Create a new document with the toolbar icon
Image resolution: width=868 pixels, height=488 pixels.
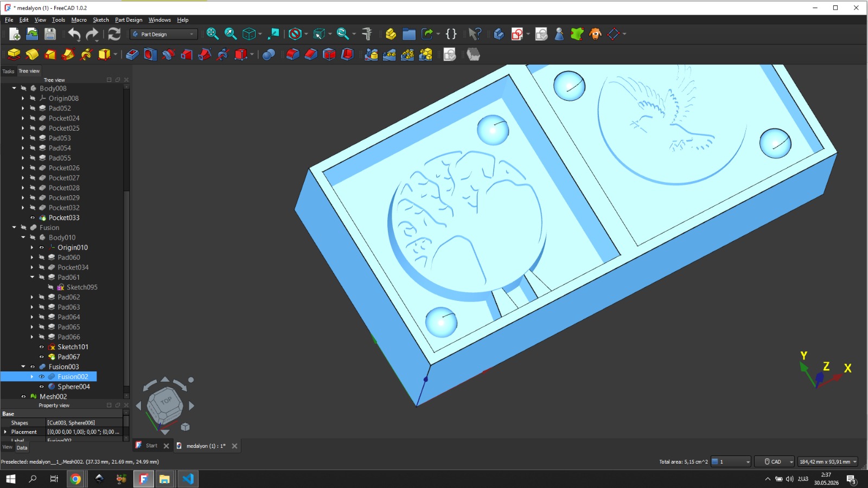point(15,34)
